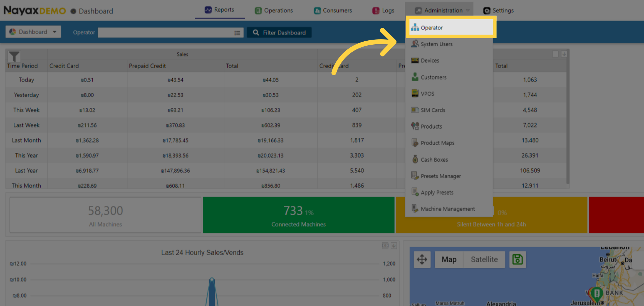
Task: Open System Users from Administration menu
Action: (x=449, y=44)
